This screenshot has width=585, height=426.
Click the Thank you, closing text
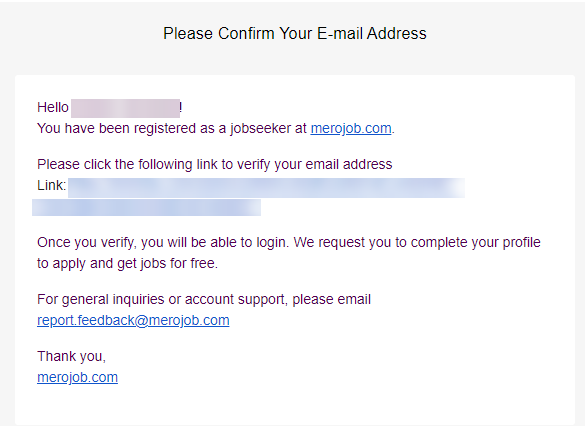[x=71, y=357]
